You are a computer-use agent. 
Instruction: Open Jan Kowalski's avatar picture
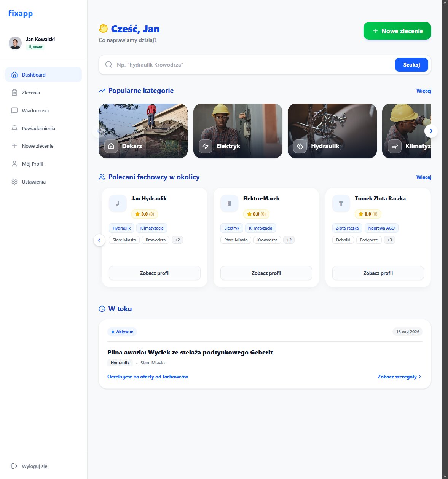15,43
